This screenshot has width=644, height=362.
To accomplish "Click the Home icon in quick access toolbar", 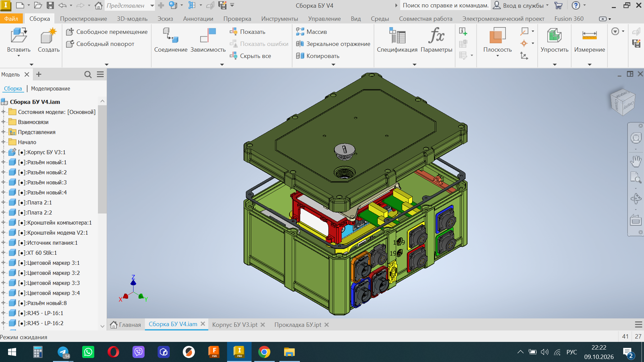I will (99, 5).
